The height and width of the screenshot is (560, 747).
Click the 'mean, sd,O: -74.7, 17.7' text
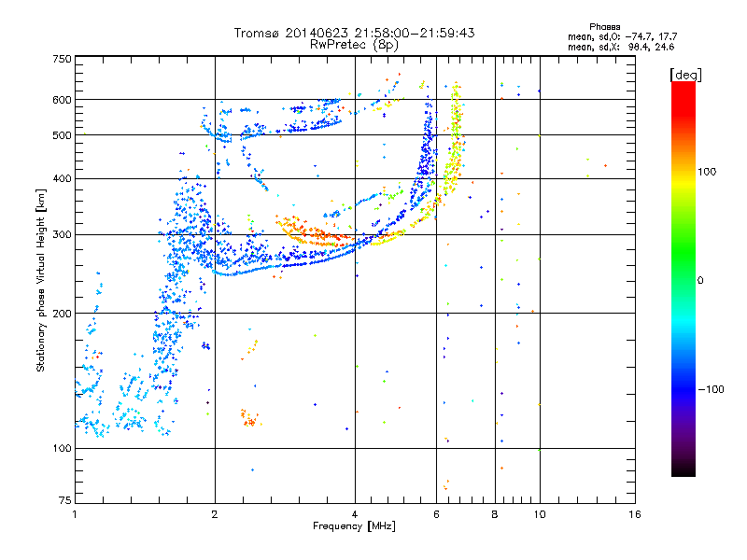[x=622, y=36]
